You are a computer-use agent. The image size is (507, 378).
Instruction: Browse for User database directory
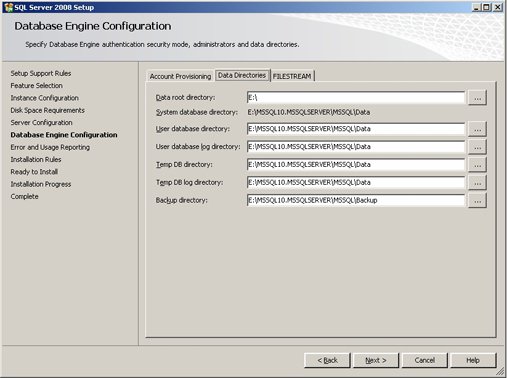(x=477, y=129)
